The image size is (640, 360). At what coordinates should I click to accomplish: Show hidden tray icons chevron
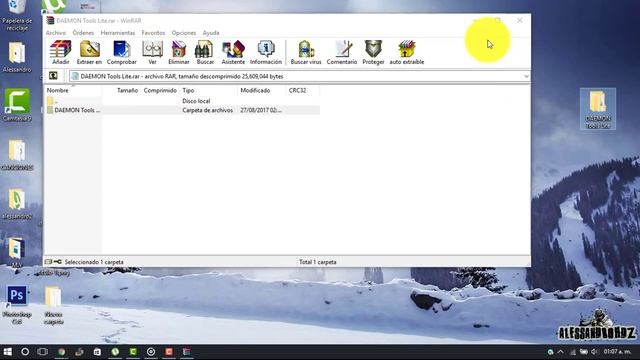[560, 351]
